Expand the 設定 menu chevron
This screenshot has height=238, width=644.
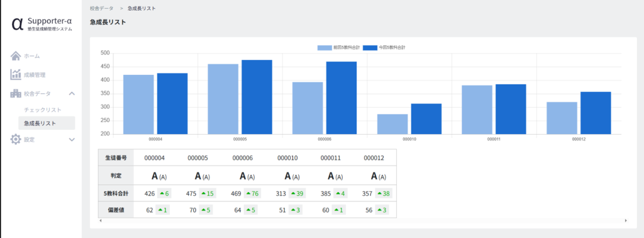tap(72, 140)
